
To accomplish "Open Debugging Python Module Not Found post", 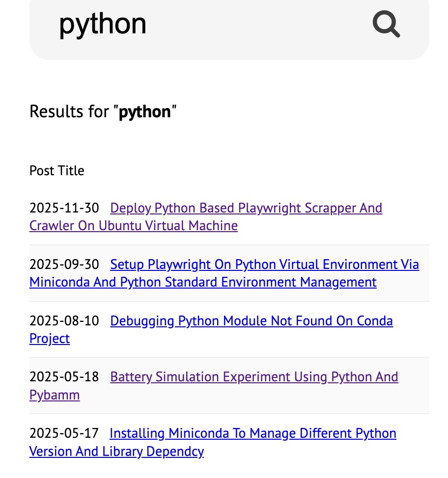I will pyautogui.click(x=251, y=321).
